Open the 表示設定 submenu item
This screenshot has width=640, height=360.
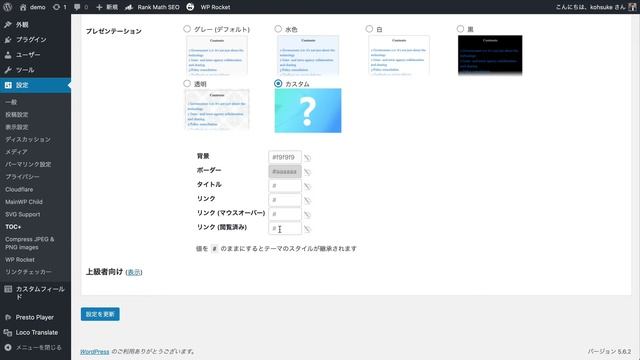click(x=17, y=127)
